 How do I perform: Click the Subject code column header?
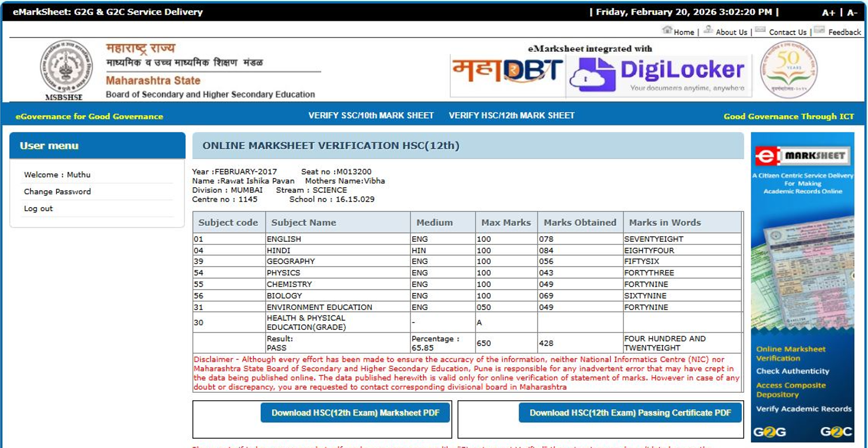tap(229, 222)
